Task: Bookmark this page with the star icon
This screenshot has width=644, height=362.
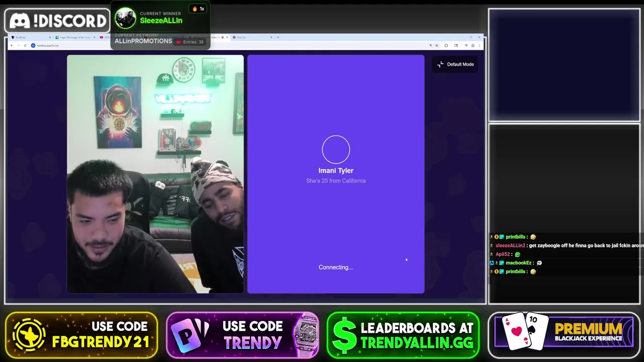Action: 437,45
